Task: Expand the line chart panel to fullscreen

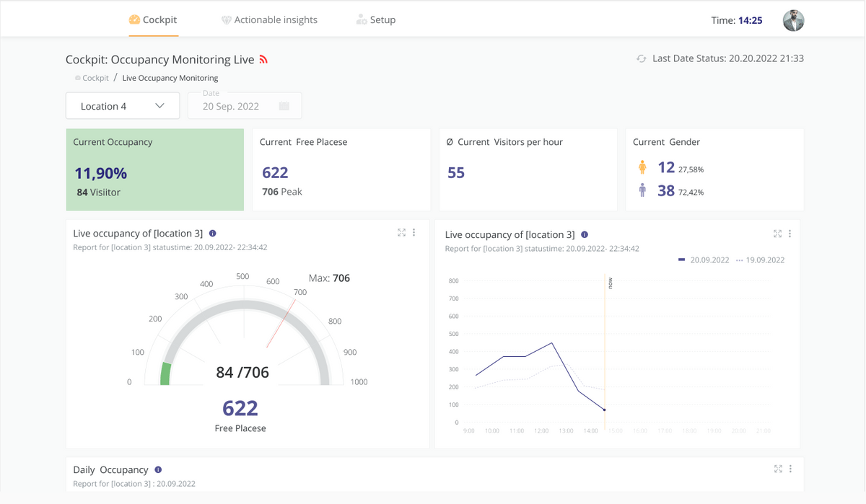Action: pos(777,234)
